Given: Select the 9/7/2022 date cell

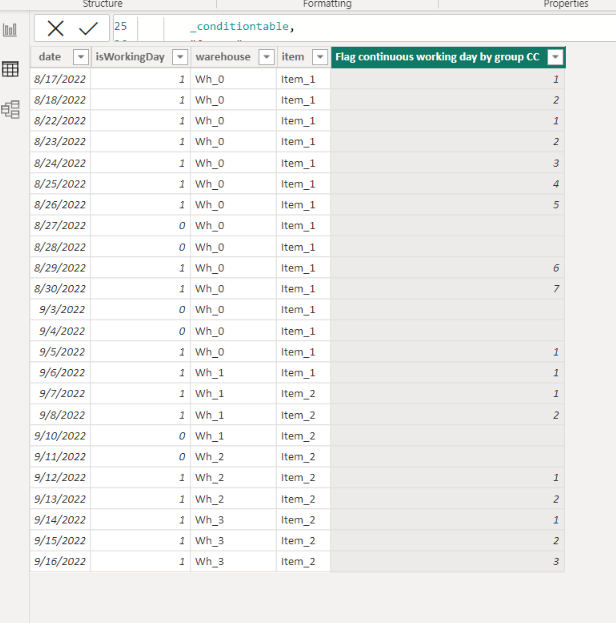Looking at the screenshot, I should pos(60,393).
